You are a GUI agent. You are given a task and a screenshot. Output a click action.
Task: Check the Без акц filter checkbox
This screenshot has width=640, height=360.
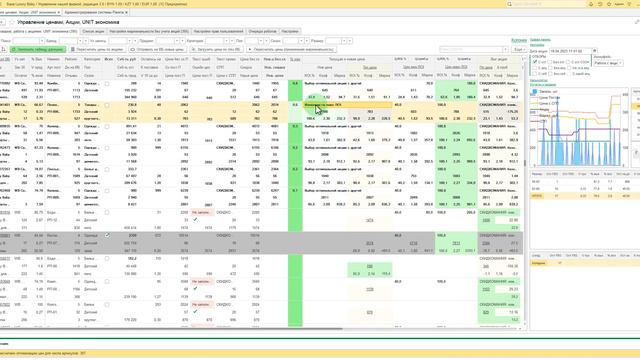click(551, 68)
